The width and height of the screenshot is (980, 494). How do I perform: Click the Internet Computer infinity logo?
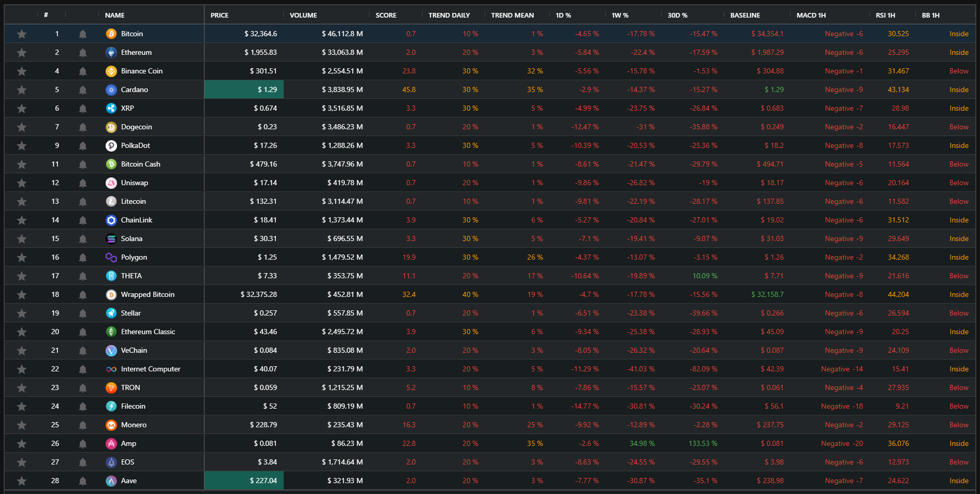click(x=111, y=369)
